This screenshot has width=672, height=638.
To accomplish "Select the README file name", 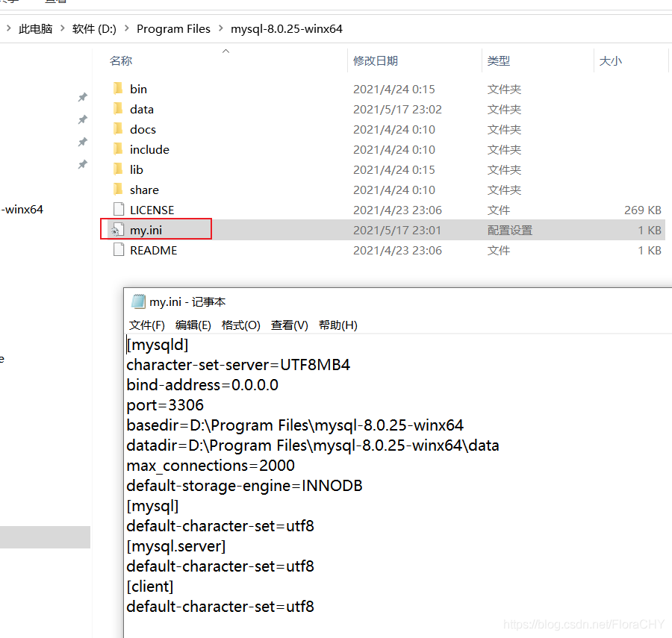I will pos(153,250).
